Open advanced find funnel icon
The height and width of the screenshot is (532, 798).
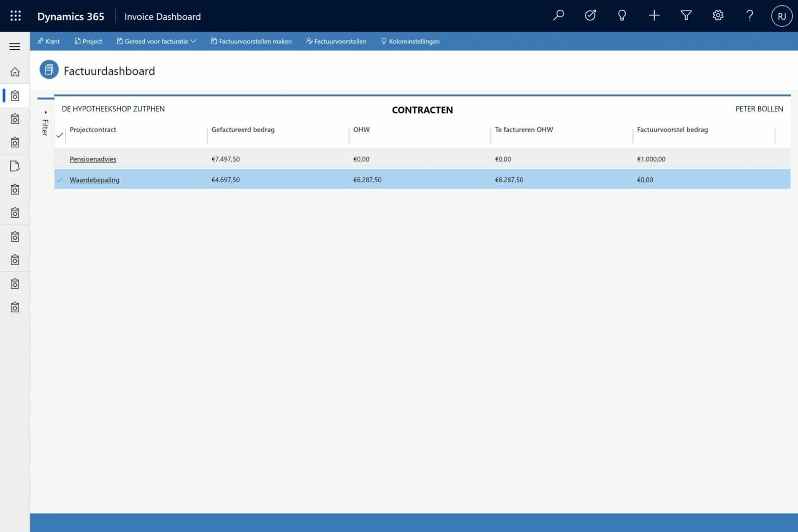point(686,16)
